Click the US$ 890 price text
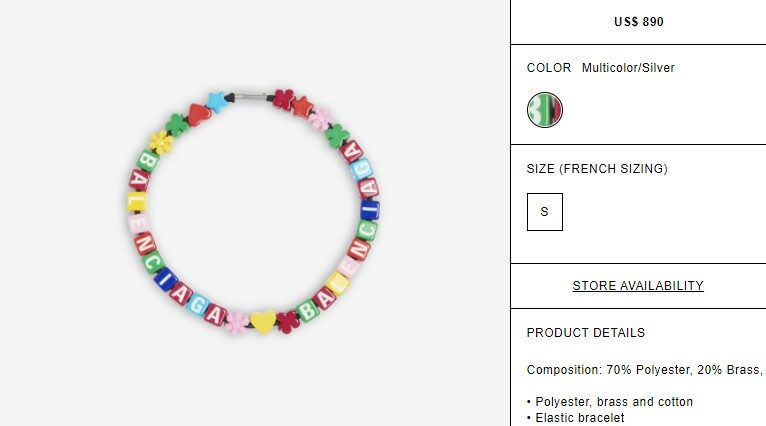Image resolution: width=766 pixels, height=426 pixels. 638,22
